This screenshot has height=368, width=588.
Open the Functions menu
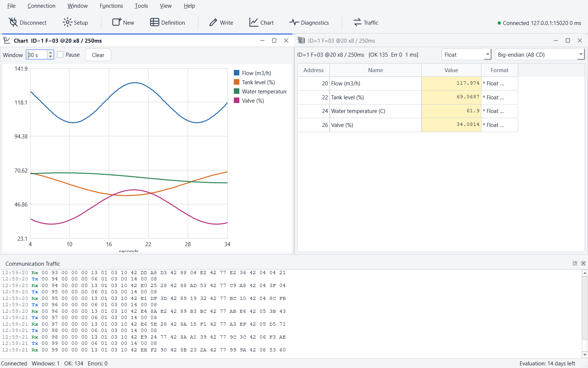pyautogui.click(x=111, y=6)
